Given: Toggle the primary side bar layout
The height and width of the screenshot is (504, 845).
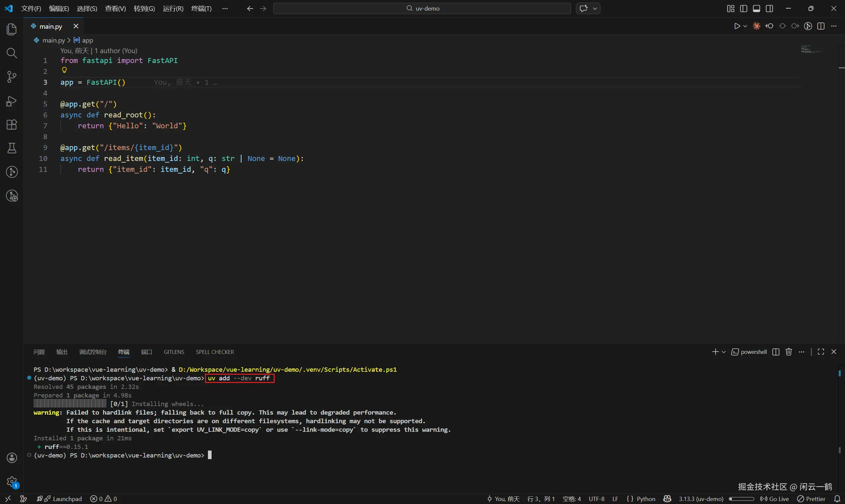Looking at the screenshot, I should point(743,9).
